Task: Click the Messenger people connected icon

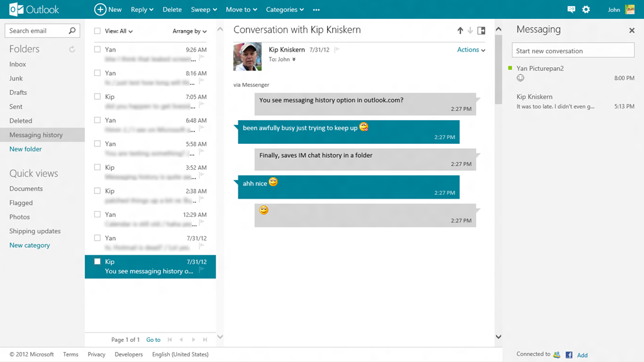Action: (557, 354)
